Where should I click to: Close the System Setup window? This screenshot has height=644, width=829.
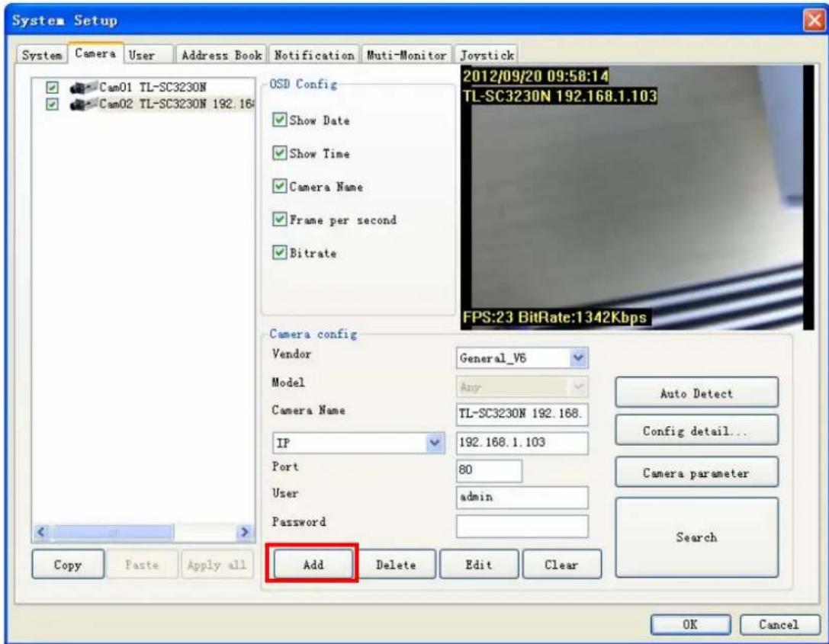point(814,21)
